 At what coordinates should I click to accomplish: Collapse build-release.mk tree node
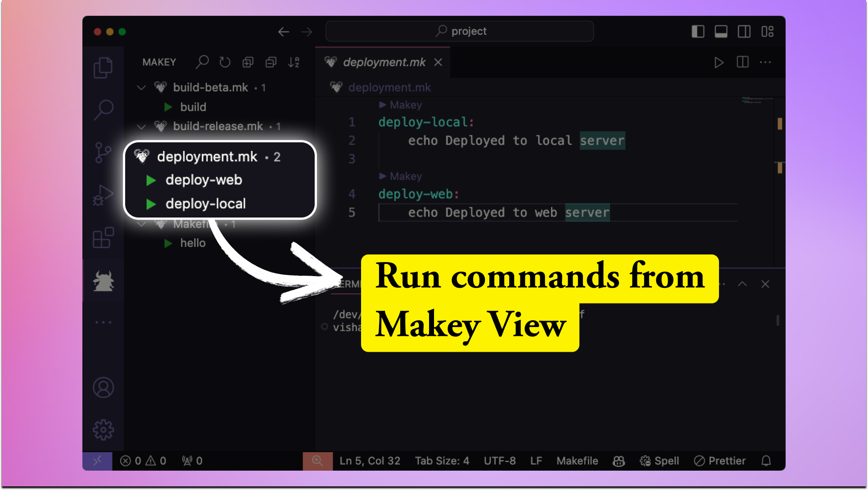pos(141,127)
